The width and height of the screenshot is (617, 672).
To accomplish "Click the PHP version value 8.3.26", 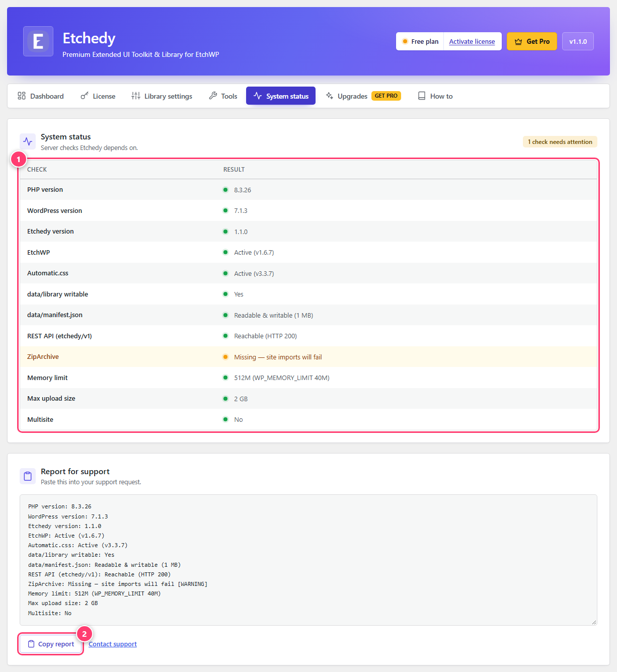I will (x=243, y=190).
